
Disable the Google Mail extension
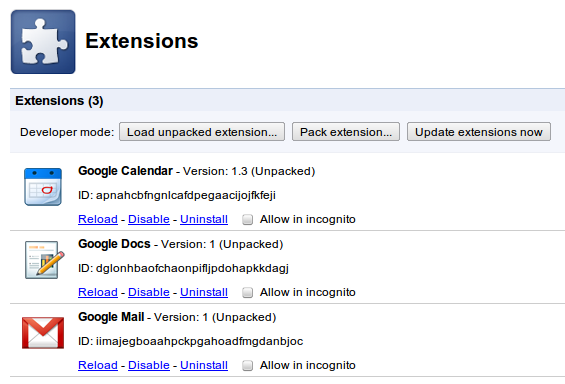coord(149,365)
